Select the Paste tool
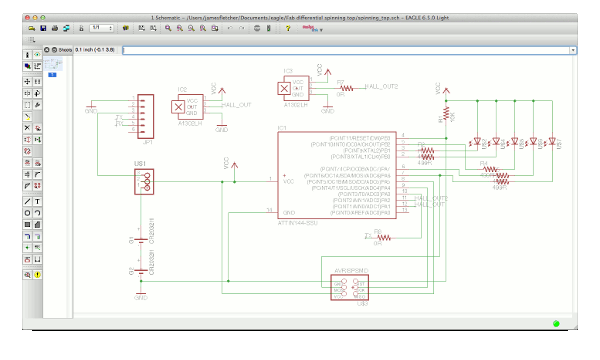Screen dimensions: 600x360 (27, 116)
